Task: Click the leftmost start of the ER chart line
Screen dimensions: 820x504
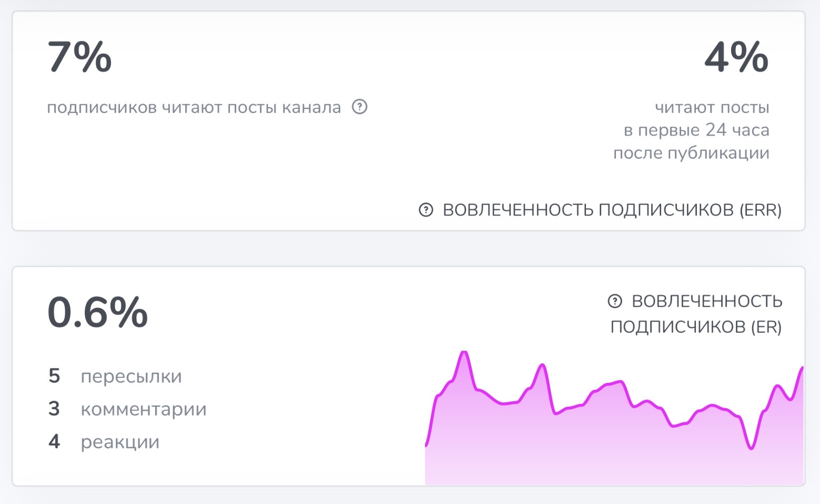Action: [x=426, y=445]
